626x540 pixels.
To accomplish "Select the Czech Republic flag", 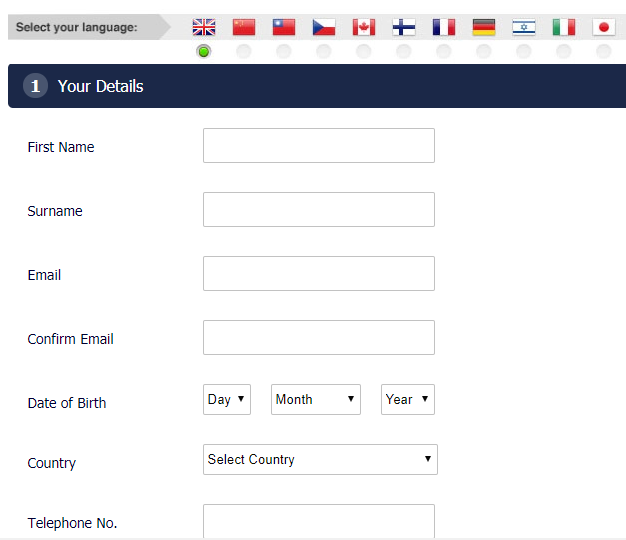I will pos(324,27).
